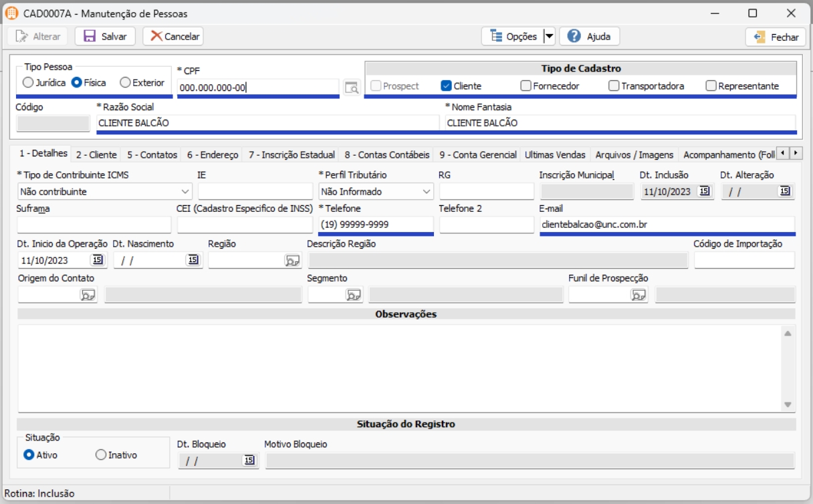Open the 5 - Contatos tab

152,154
